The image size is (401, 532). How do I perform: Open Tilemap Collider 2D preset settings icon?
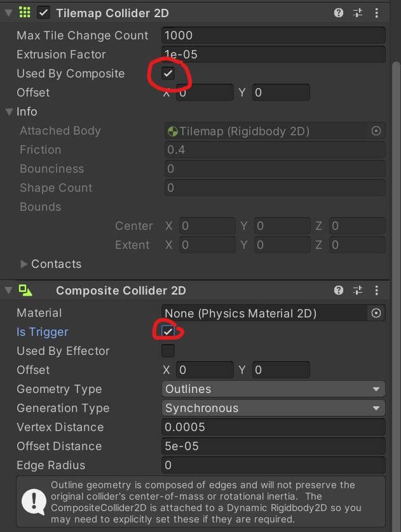[358, 13]
